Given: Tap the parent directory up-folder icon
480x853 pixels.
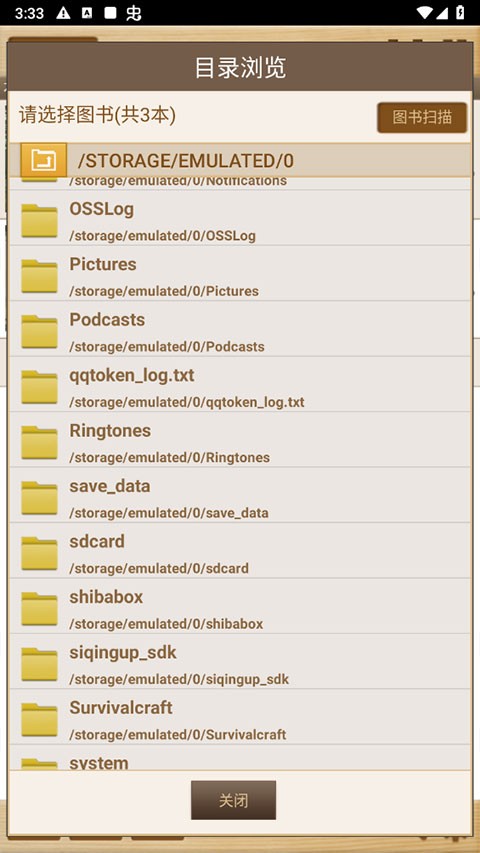Looking at the screenshot, I should pyautogui.click(x=44, y=160).
